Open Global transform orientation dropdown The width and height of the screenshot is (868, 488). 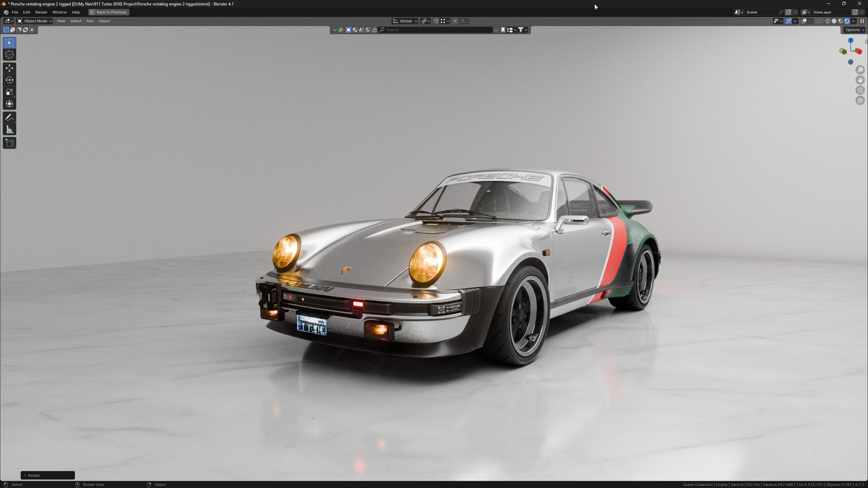tap(405, 21)
